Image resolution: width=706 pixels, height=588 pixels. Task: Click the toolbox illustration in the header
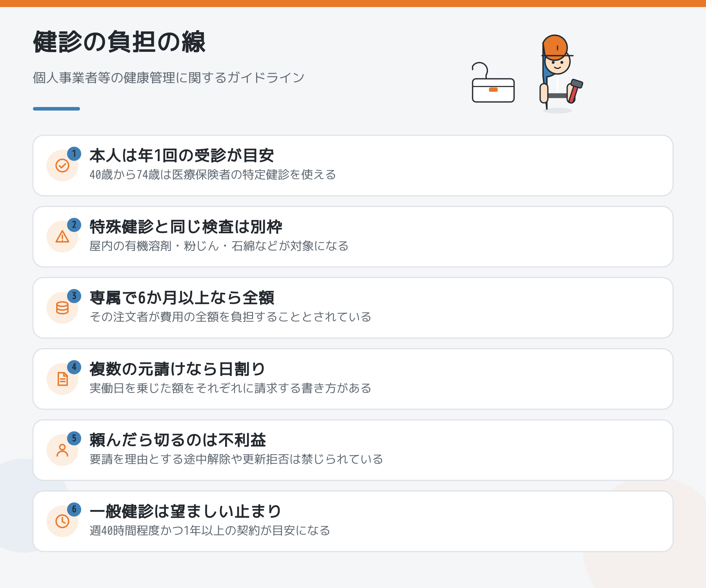[493, 83]
